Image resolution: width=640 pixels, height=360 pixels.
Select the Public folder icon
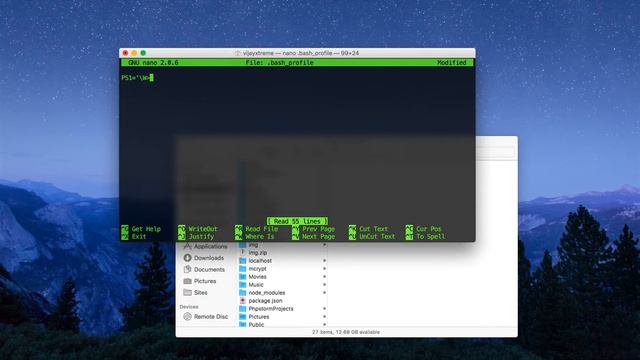pos(242,324)
